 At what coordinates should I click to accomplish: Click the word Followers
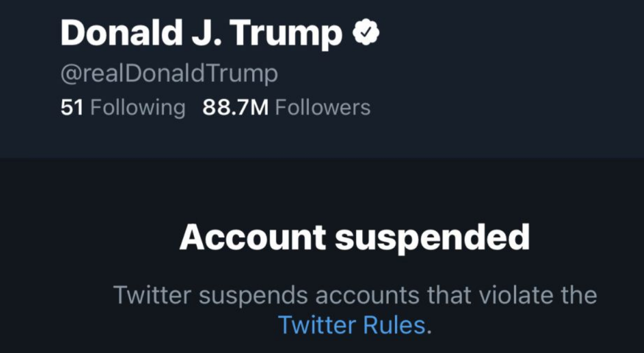pyautogui.click(x=323, y=107)
